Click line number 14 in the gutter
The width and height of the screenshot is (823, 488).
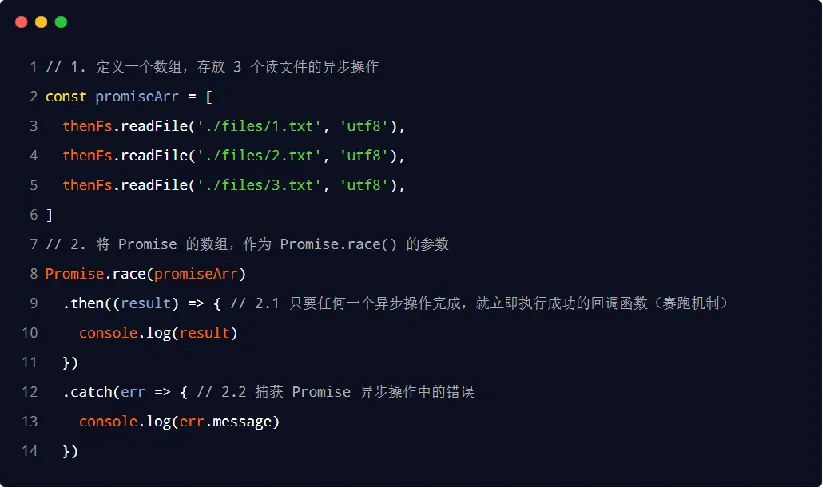[30, 452]
